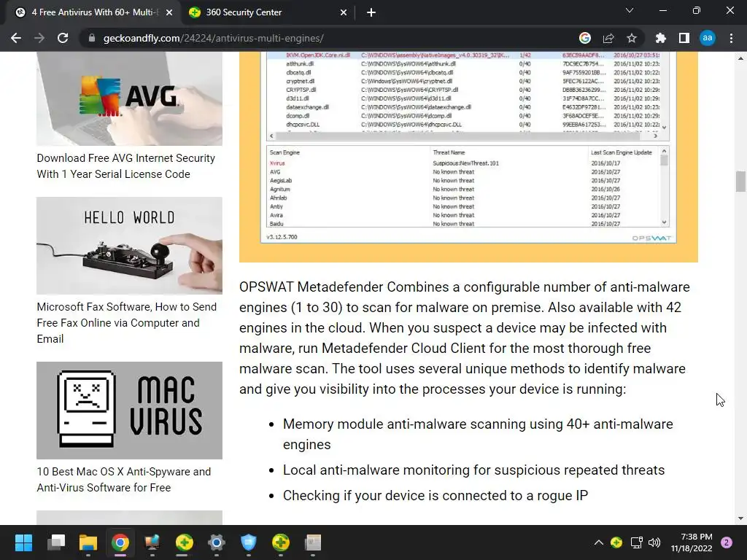Viewport: 747px width, 560px height.
Task: Bookmark this page with the star
Action: [x=632, y=38]
